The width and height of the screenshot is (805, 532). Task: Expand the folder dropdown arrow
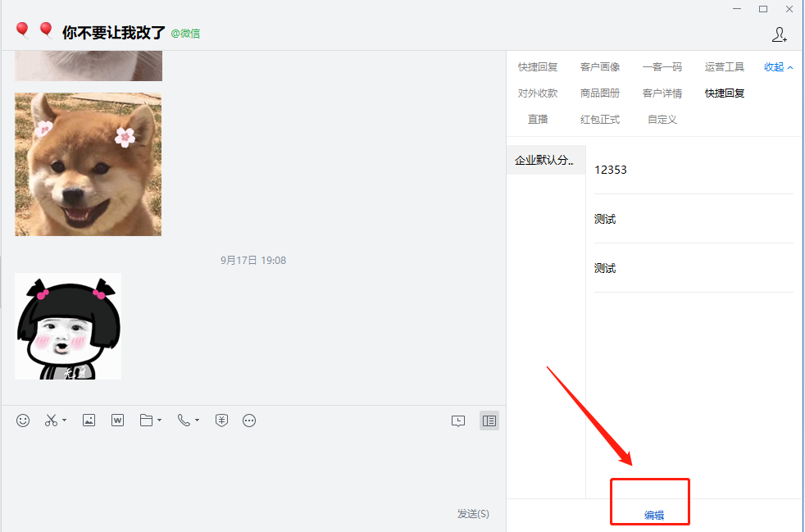click(x=160, y=420)
